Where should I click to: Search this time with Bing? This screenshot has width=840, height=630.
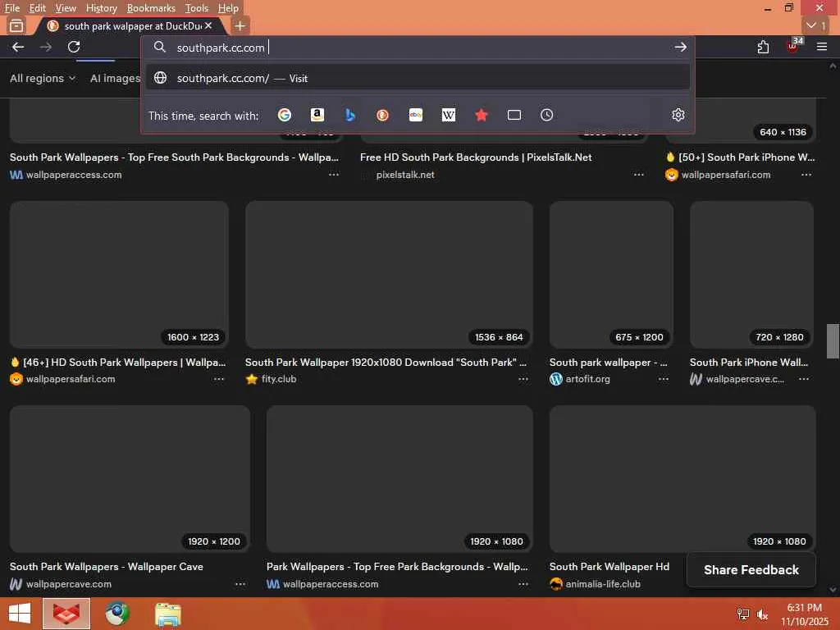point(349,115)
